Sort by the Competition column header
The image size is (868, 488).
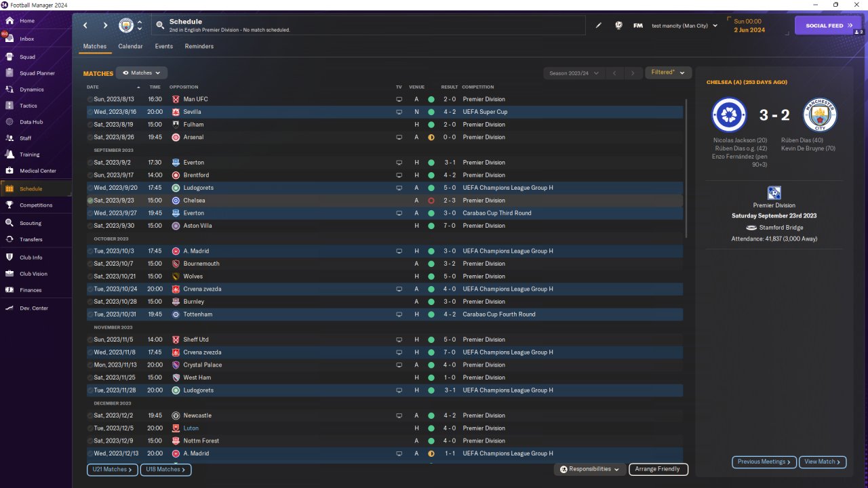[x=478, y=87]
